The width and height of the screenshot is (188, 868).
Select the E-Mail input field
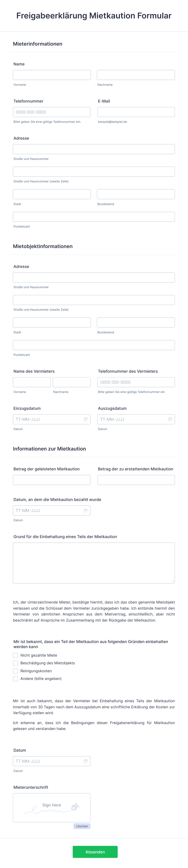tap(136, 111)
